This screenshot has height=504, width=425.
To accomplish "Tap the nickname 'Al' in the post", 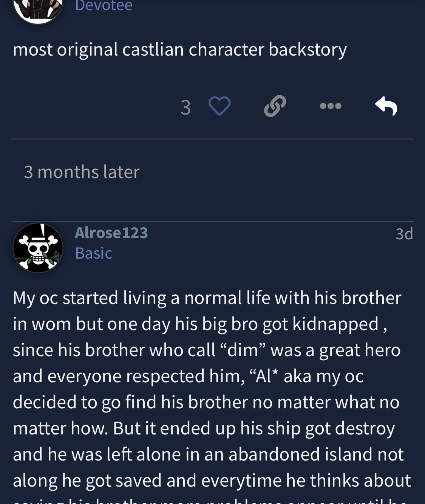I will tap(263, 376).
